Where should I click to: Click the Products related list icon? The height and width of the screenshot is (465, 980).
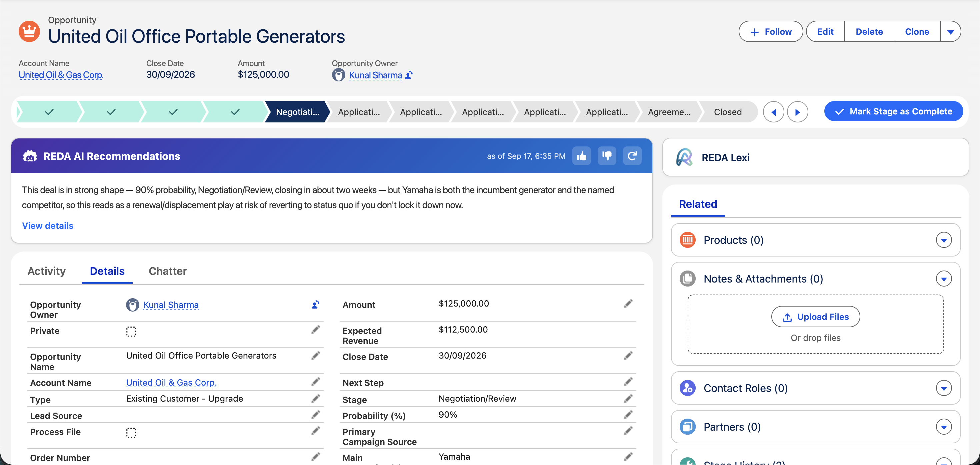tap(687, 240)
